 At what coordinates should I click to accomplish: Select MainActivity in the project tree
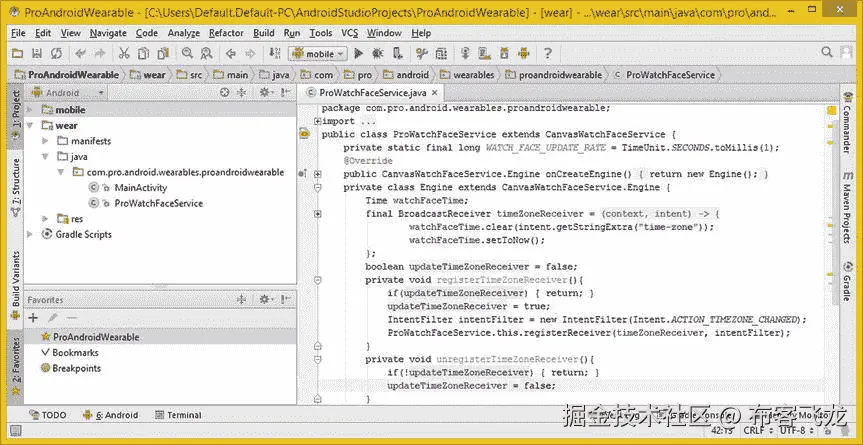click(141, 188)
